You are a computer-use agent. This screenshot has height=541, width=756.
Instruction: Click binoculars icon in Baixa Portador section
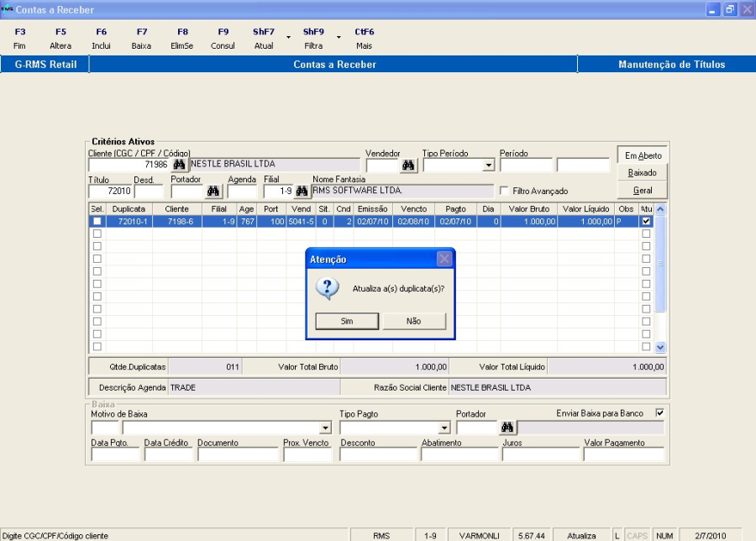(507, 428)
